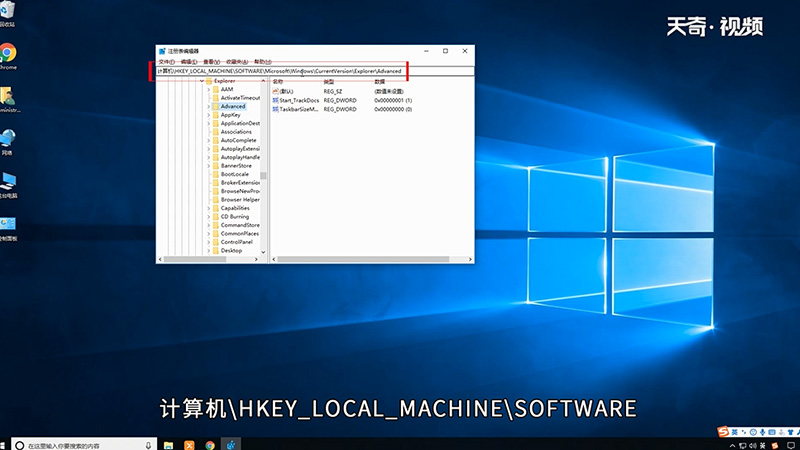This screenshot has height=450, width=800.
Task: Collapse the Explorer key in the tree
Action: (x=202, y=81)
